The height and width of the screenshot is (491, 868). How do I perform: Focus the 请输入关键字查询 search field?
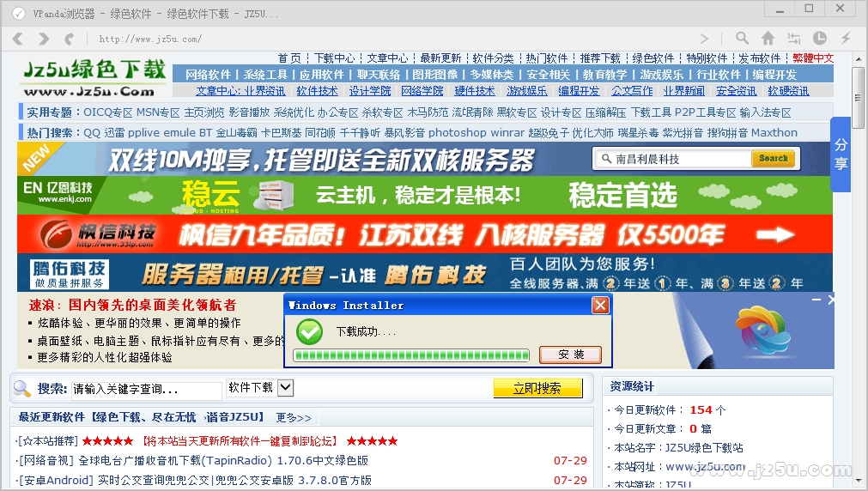click(x=147, y=389)
